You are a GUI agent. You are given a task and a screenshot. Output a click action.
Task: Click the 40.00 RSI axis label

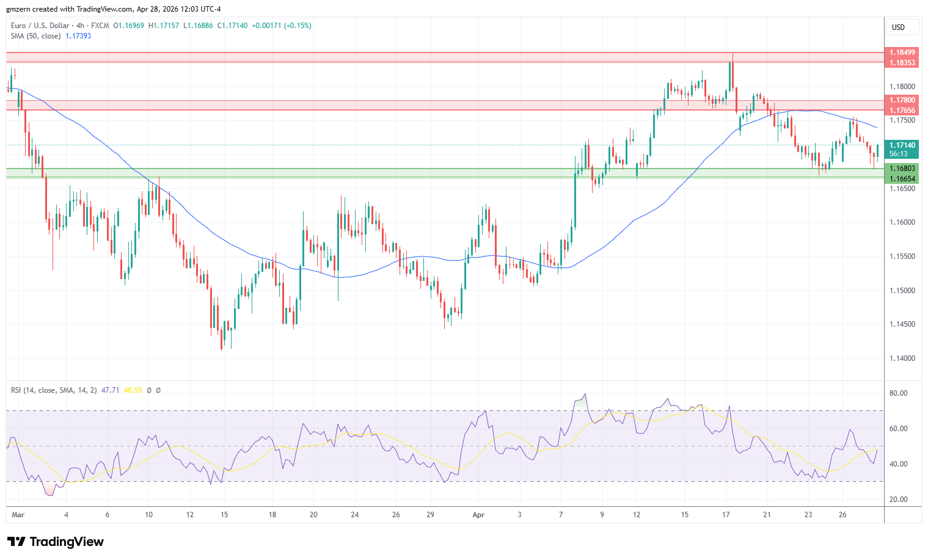pyautogui.click(x=899, y=464)
